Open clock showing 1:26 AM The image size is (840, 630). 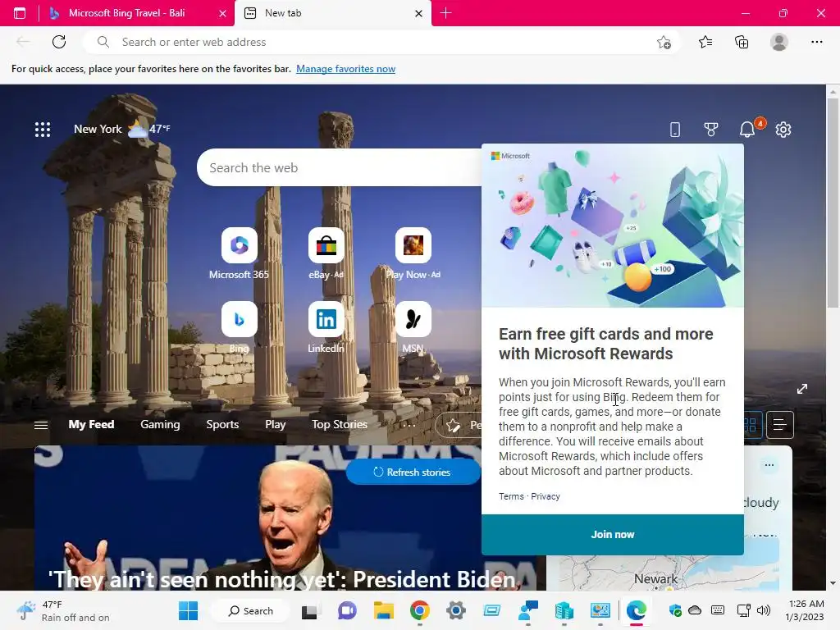(x=805, y=610)
